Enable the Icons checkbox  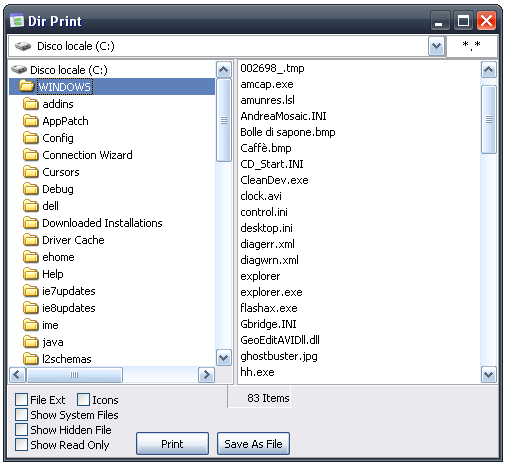pos(83,399)
